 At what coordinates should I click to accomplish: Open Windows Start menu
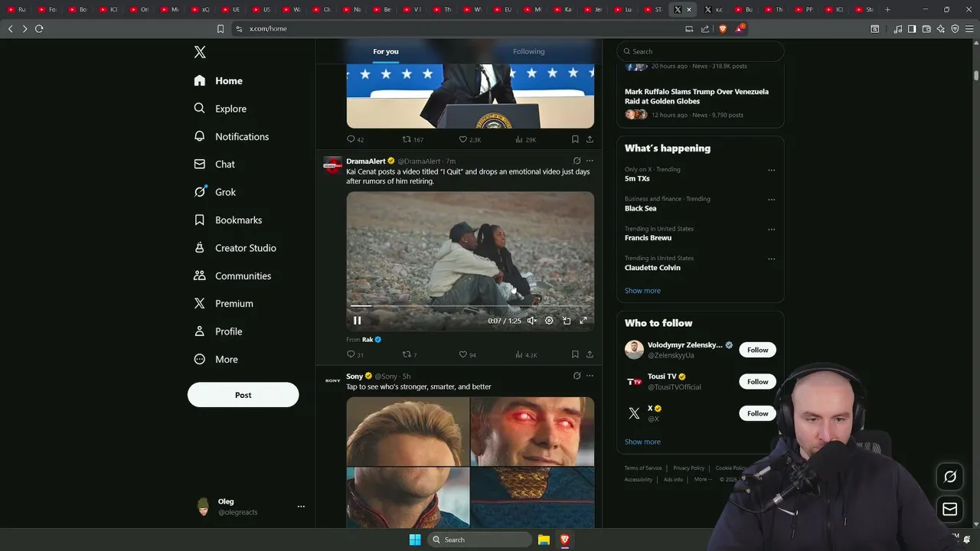pos(415,540)
